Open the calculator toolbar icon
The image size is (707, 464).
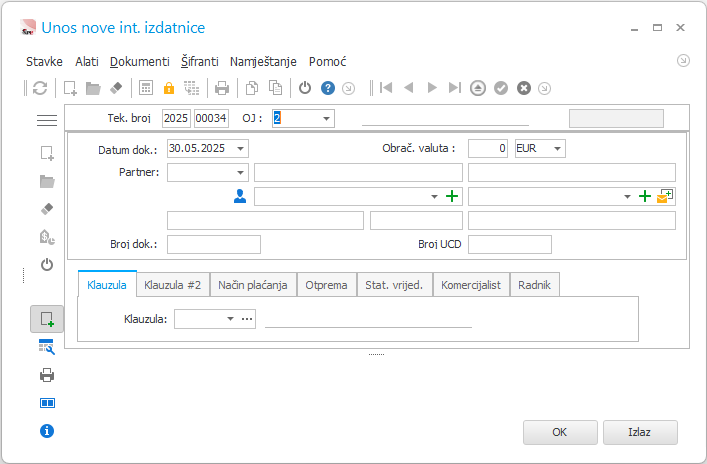(146, 88)
